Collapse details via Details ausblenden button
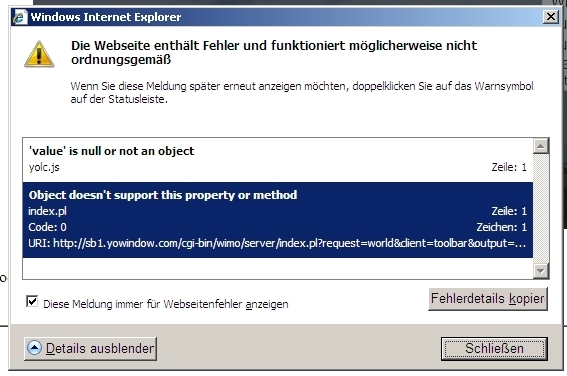The height and width of the screenshot is (376, 567). tap(90, 349)
